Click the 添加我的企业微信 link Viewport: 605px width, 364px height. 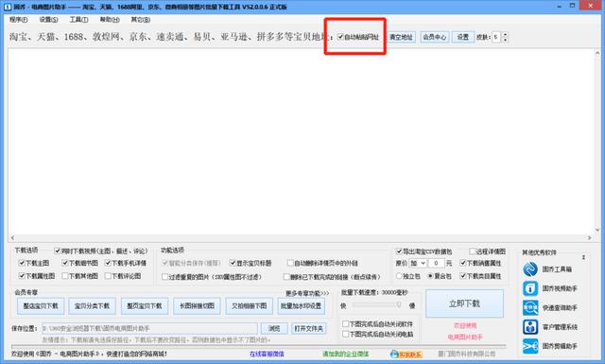(345, 354)
